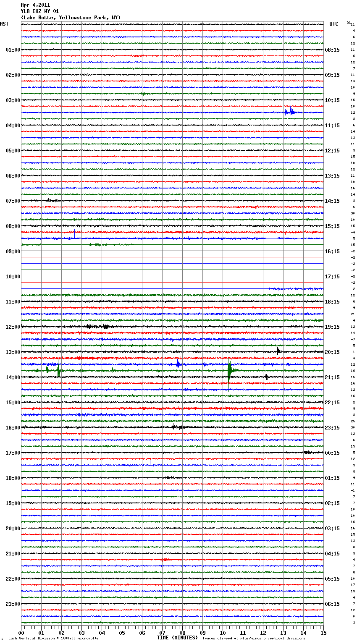Click the 04:15 UTC time label
Viewport: 357px width, 644px height.
(332, 554)
